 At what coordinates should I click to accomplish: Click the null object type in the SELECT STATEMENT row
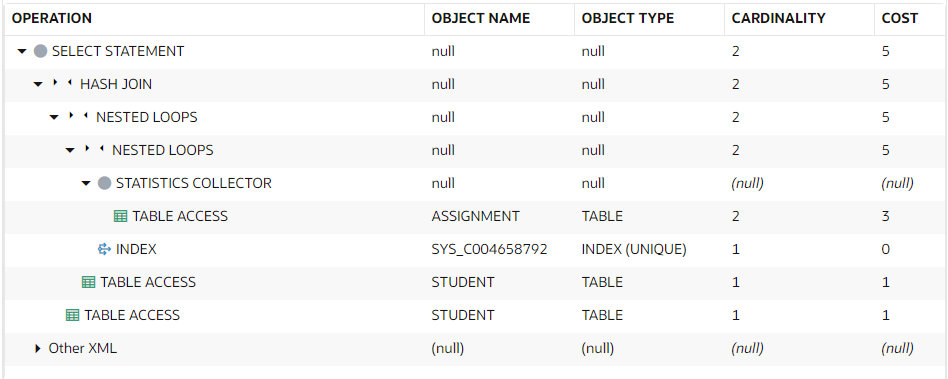click(x=593, y=51)
